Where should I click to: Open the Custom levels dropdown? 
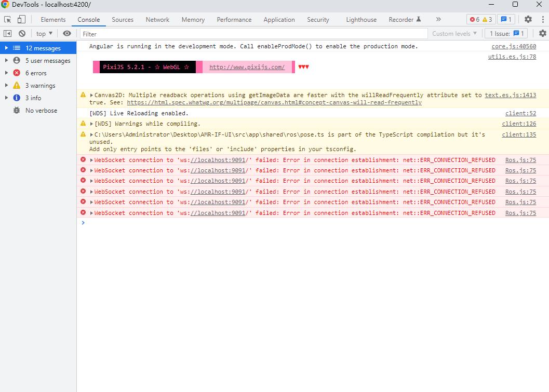click(454, 34)
